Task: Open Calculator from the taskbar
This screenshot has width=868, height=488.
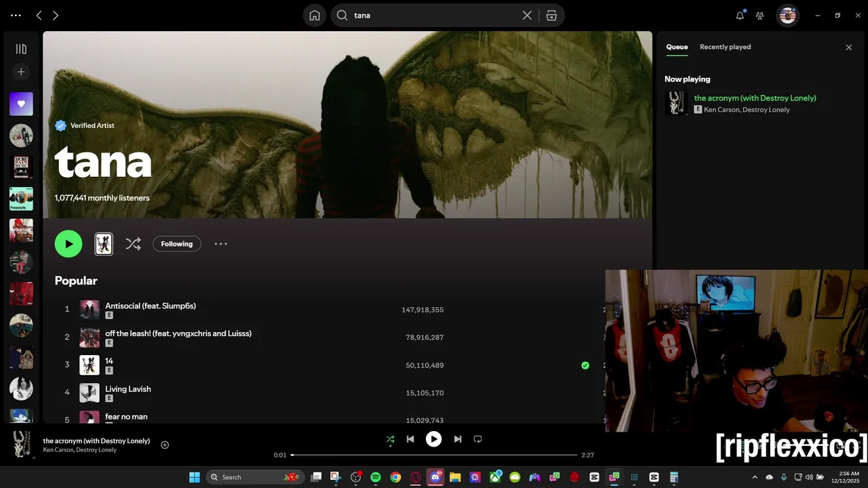Action: pyautogui.click(x=674, y=477)
